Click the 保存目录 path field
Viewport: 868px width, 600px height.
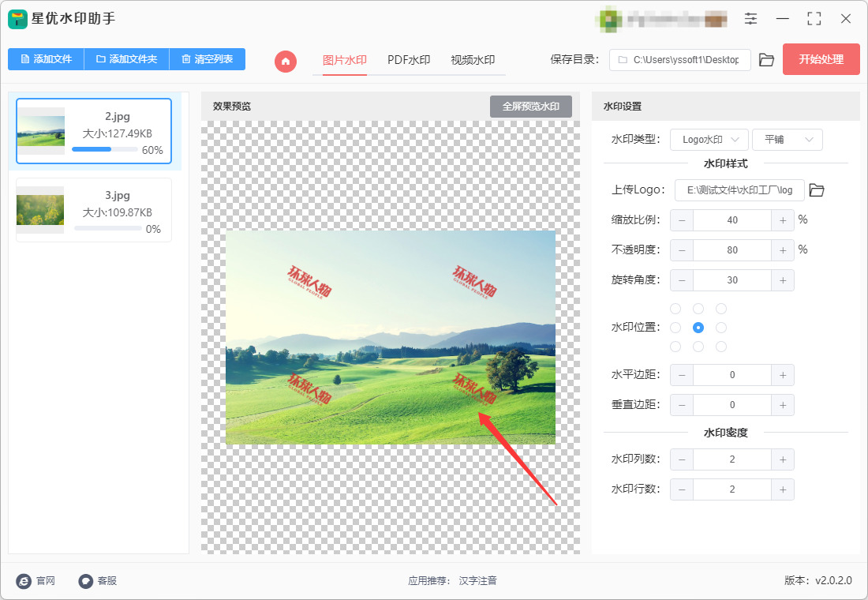pyautogui.click(x=679, y=60)
